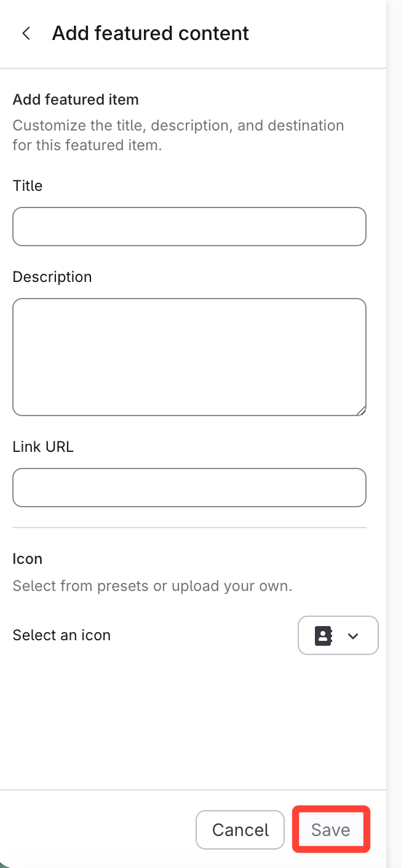Click the empty area below the icon selector
The width and height of the screenshot is (401, 868).
coord(189,720)
